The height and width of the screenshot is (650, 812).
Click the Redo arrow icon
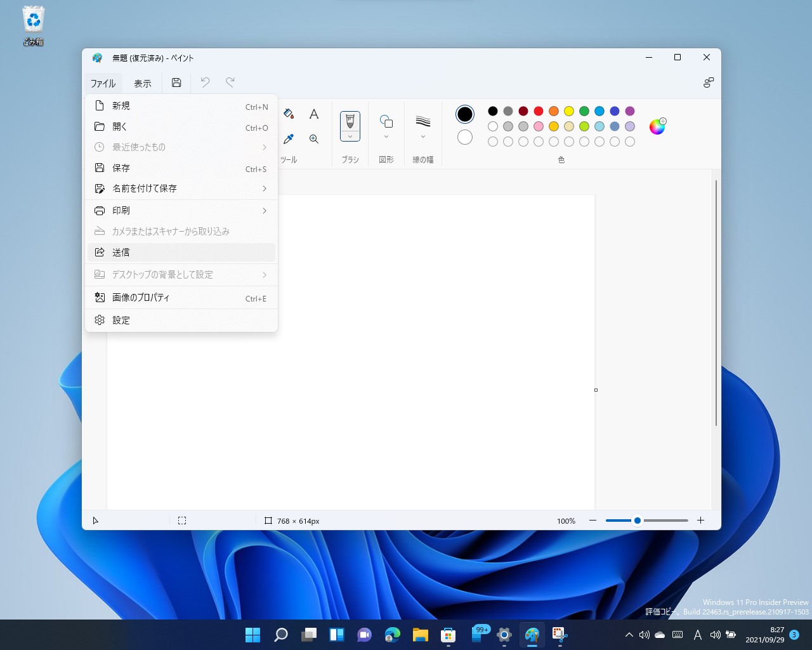tap(230, 83)
